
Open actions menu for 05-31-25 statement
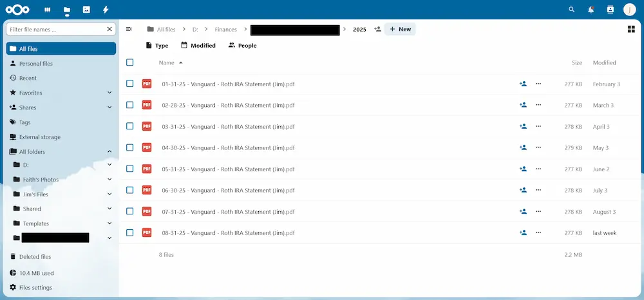click(538, 169)
